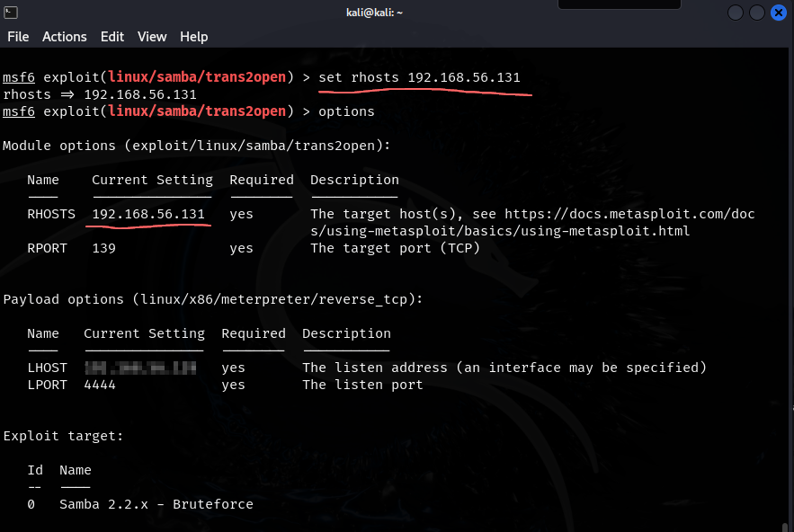Image resolution: width=794 pixels, height=532 pixels.
Task: Click the LPORT value 4444
Action: 100,386
